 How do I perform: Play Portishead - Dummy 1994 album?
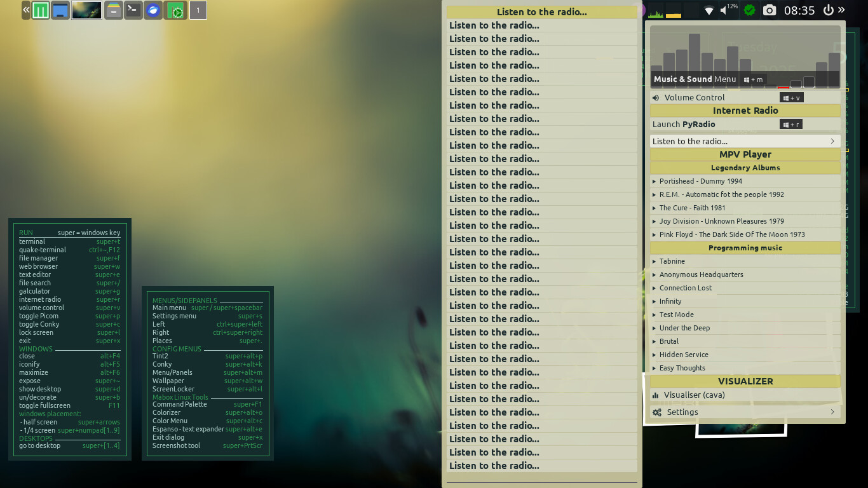pyautogui.click(x=701, y=181)
